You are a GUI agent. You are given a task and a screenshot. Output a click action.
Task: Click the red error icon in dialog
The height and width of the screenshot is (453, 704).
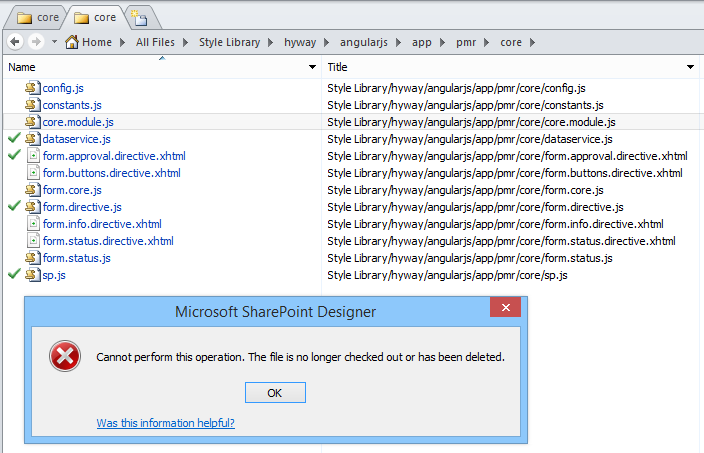(65, 357)
